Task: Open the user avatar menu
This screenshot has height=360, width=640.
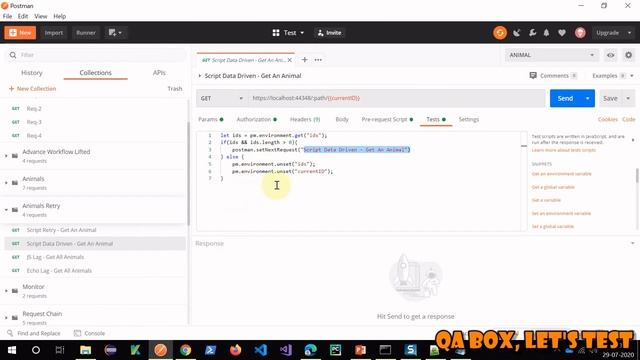Action: click(x=580, y=33)
